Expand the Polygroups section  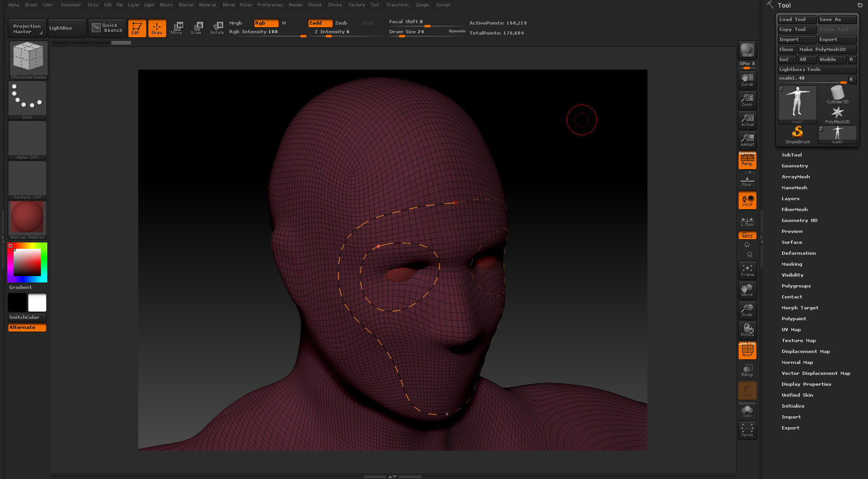[x=796, y=286]
